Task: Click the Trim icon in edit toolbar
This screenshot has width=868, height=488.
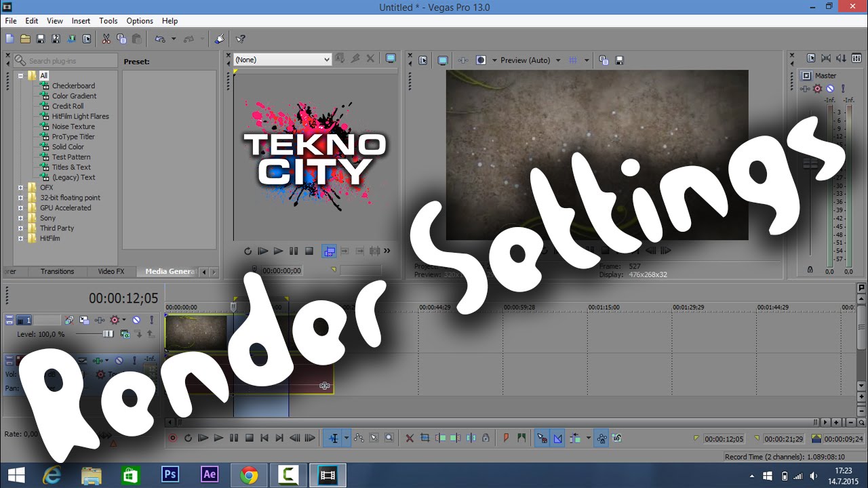Action: tap(425, 439)
